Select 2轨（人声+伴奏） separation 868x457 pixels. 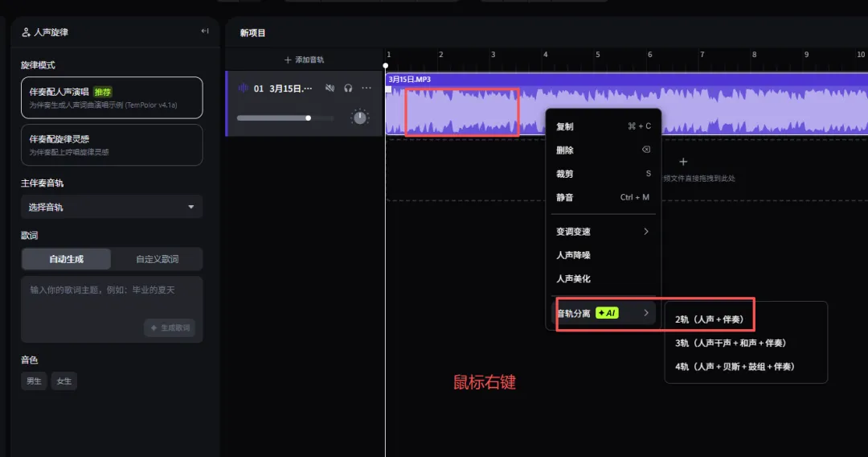[709, 319]
